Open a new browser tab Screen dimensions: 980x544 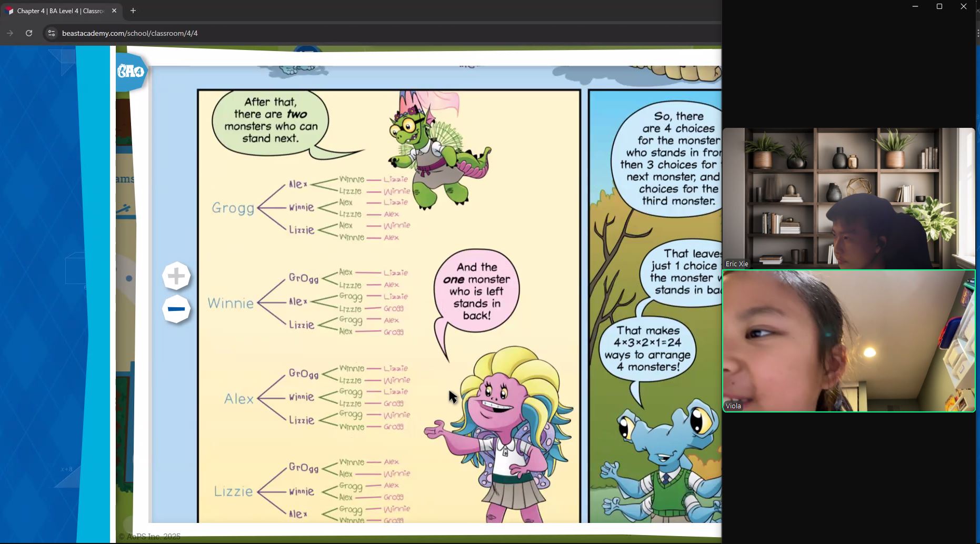(x=133, y=11)
